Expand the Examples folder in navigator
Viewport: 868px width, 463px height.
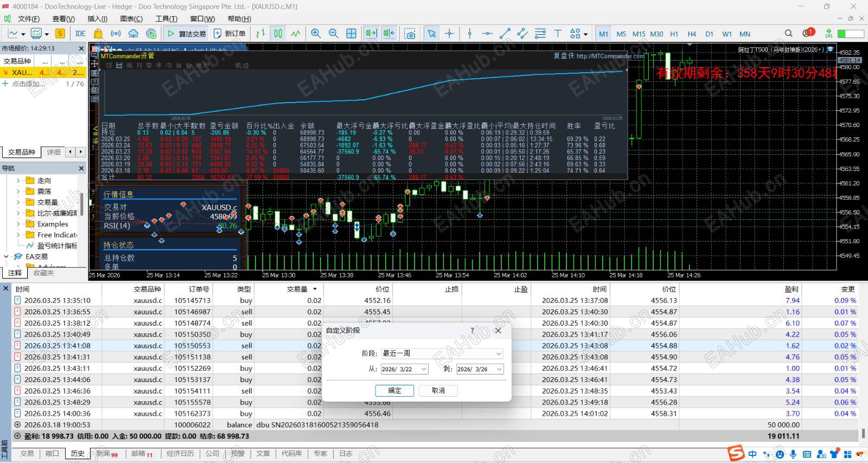click(18, 224)
